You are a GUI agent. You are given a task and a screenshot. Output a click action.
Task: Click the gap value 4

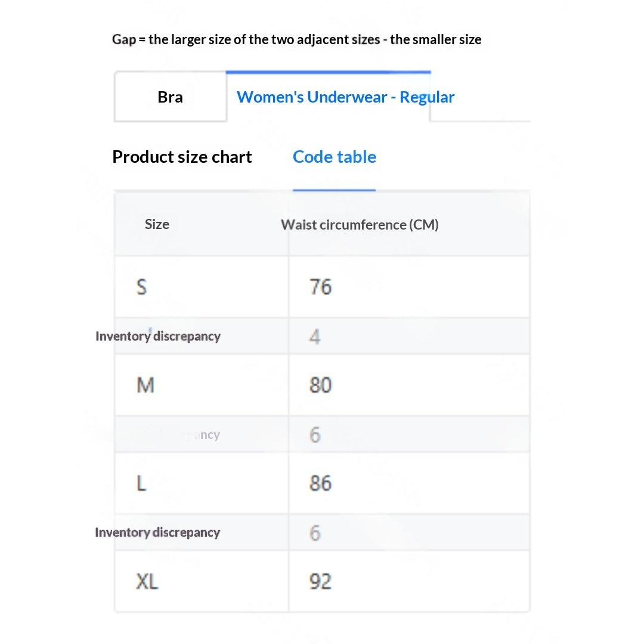pos(315,336)
